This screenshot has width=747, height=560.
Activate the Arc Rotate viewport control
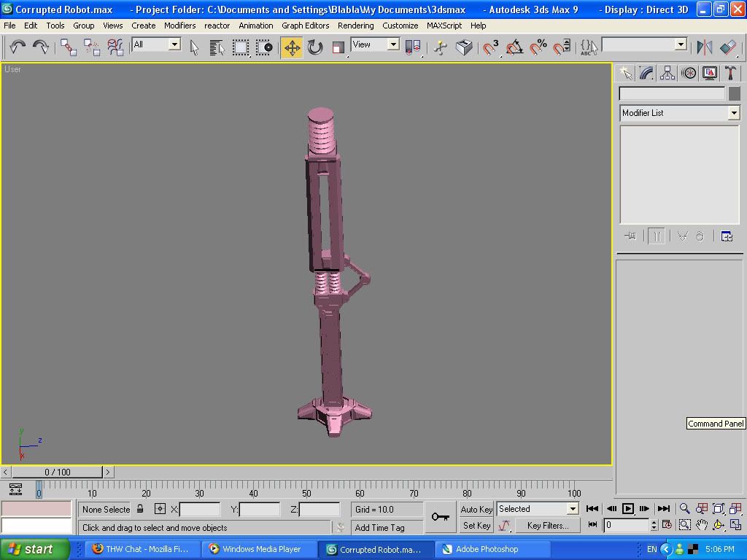(x=719, y=525)
